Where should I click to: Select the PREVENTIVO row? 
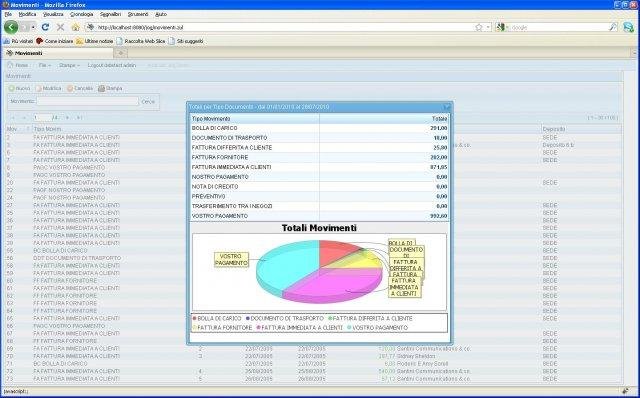pyautogui.click(x=320, y=196)
